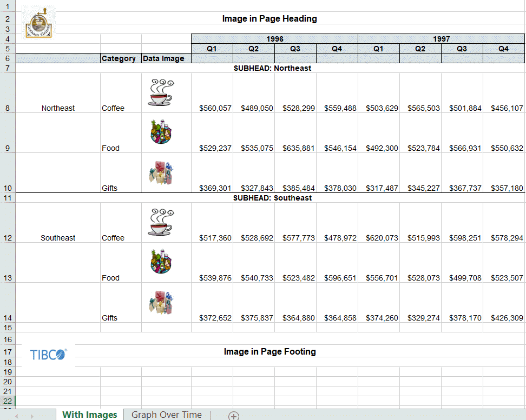Screen dimensions: 526x420
Task: Select Food category in row 9
Action: 121,133
